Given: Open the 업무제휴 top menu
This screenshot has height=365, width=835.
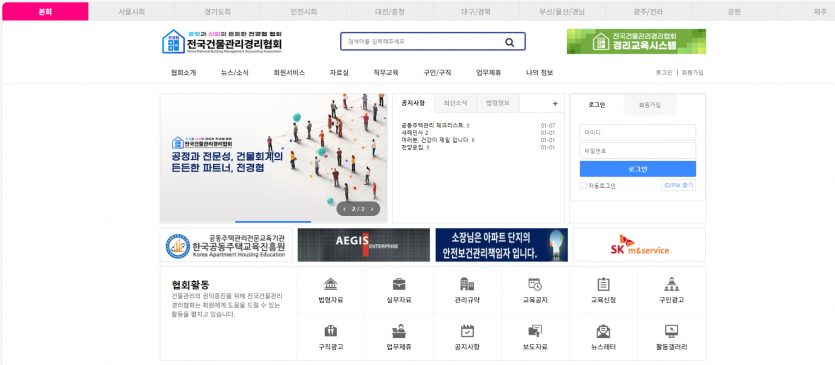Looking at the screenshot, I should coord(488,73).
